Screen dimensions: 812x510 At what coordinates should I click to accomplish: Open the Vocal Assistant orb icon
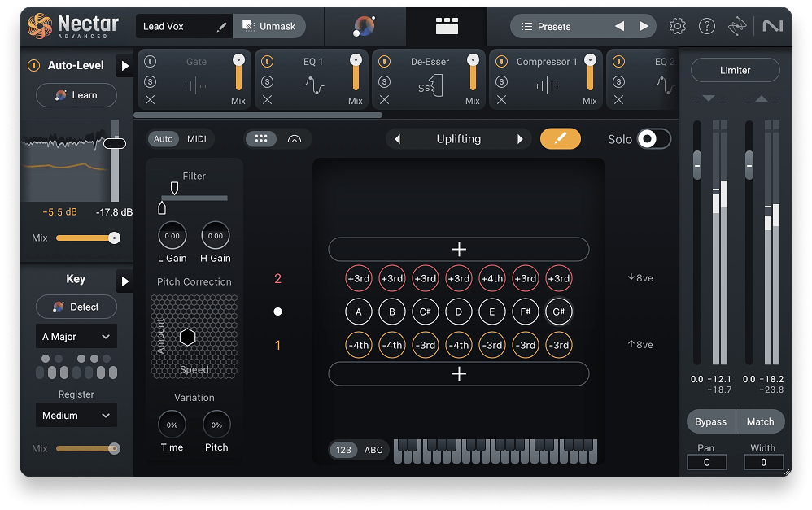tap(364, 27)
